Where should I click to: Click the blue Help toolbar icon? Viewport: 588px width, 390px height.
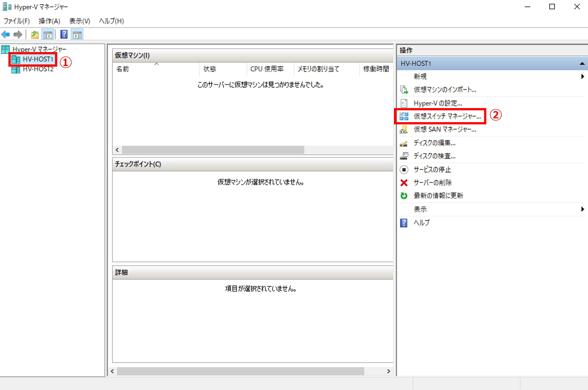64,34
